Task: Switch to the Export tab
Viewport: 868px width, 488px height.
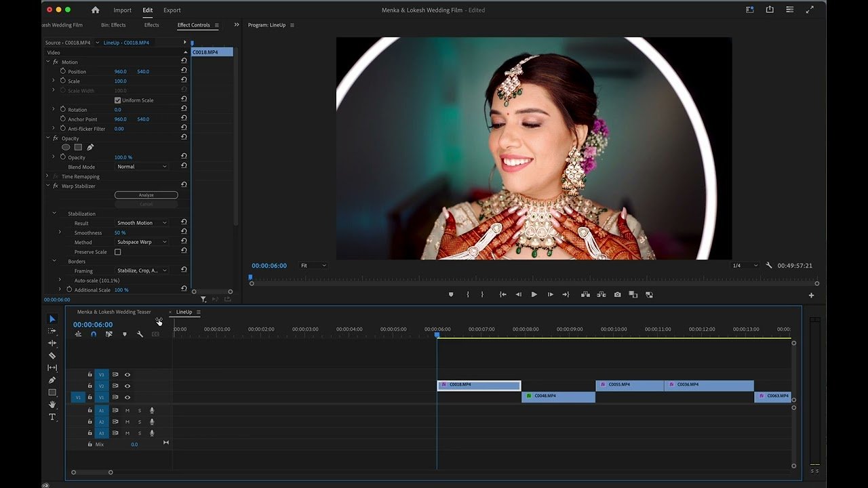Action: (x=172, y=10)
